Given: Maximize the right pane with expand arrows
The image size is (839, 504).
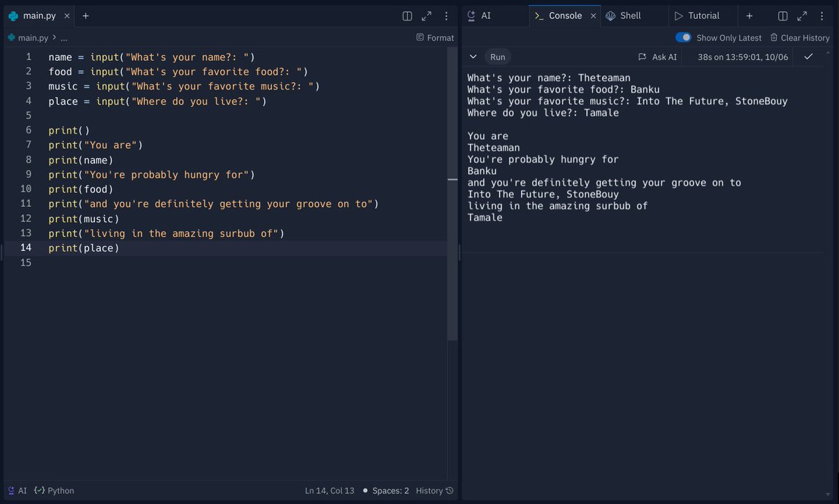Looking at the screenshot, I should point(803,15).
